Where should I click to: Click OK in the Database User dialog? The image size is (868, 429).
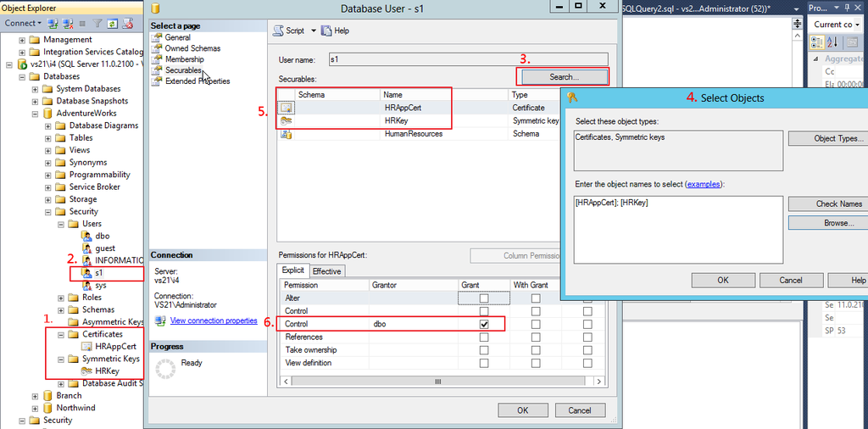click(x=522, y=410)
